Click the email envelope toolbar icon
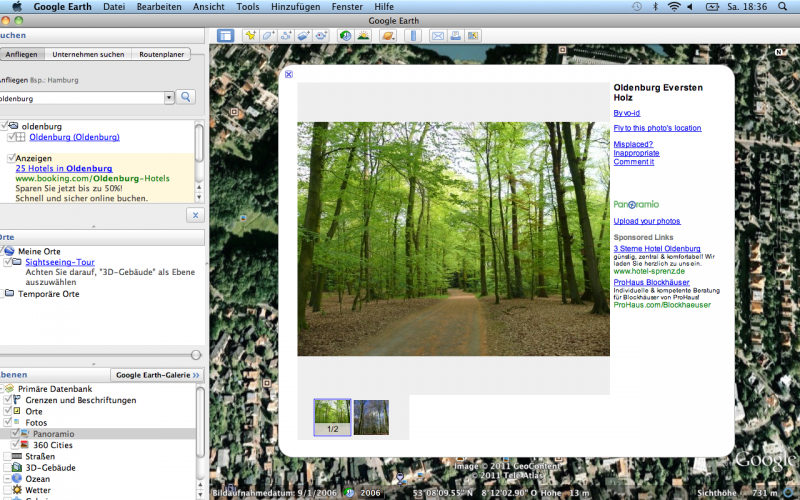Viewport: 800px width, 500px height. [437, 36]
